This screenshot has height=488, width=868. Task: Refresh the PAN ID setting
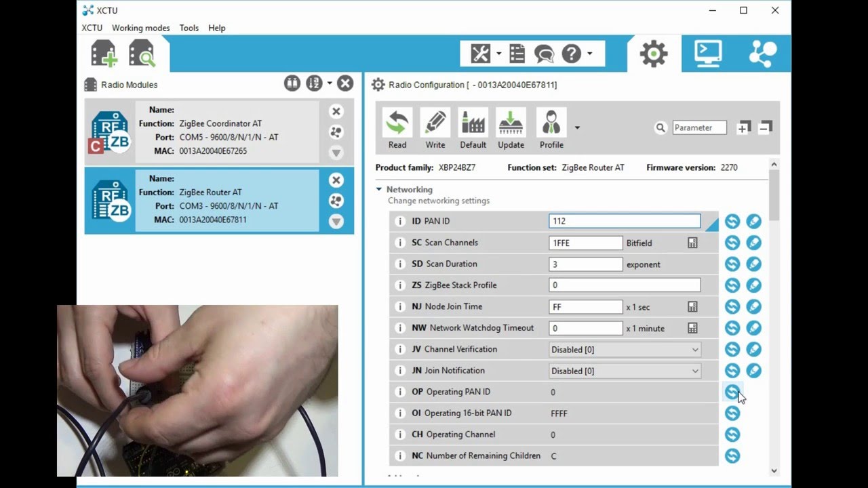click(732, 221)
